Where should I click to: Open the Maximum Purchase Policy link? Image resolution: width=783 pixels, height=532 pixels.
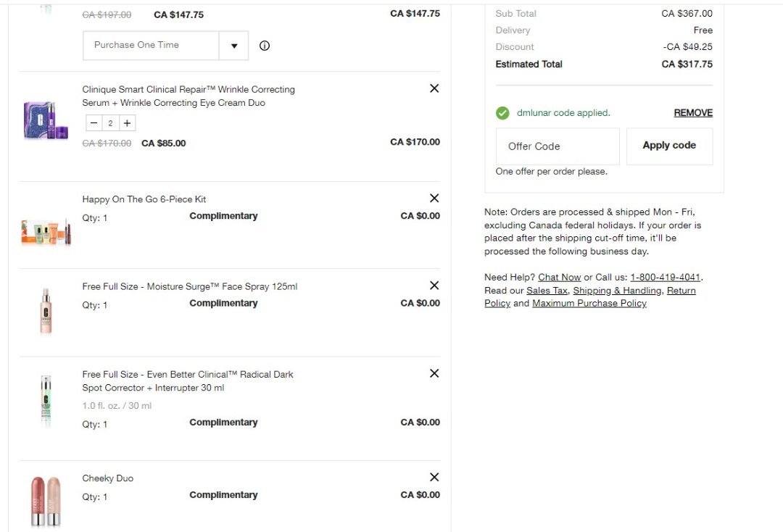(589, 304)
